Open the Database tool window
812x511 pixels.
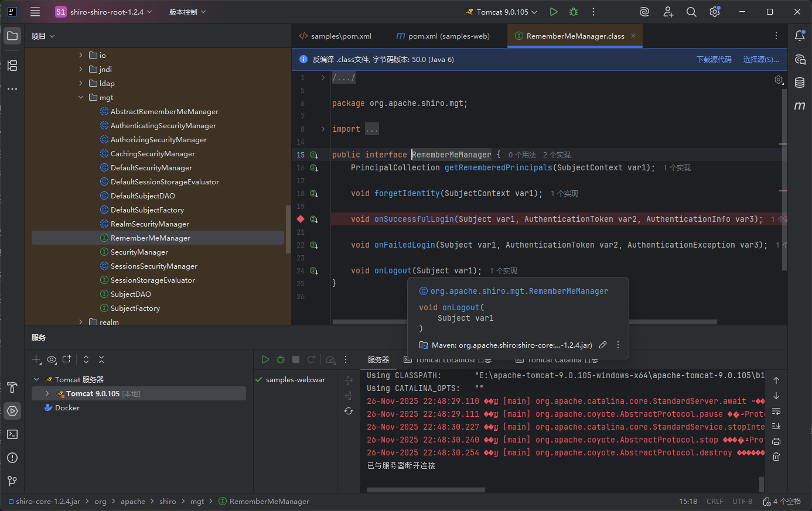[800, 83]
